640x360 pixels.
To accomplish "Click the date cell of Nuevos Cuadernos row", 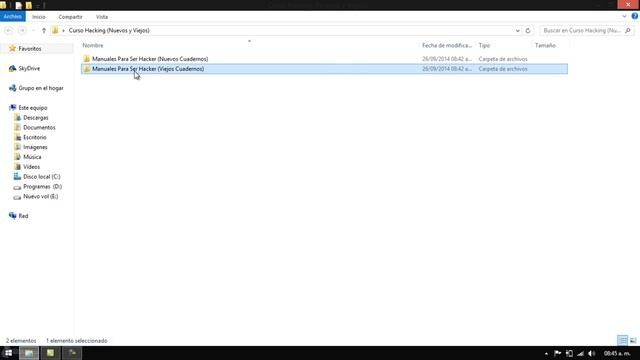I will coord(447,59).
